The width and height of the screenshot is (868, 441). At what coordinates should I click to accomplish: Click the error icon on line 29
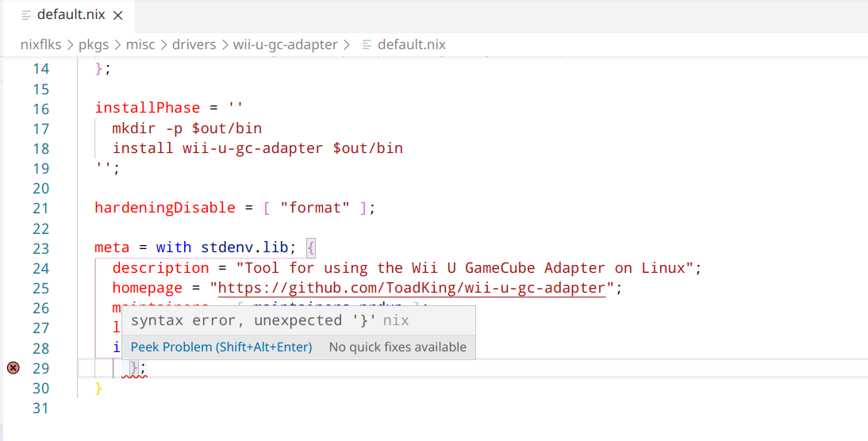click(x=13, y=368)
